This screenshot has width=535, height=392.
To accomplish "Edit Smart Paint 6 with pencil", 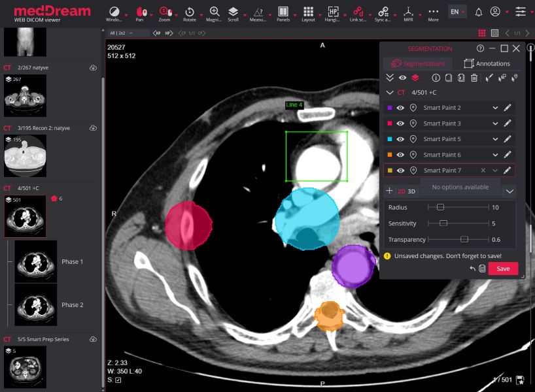I will tap(508, 155).
